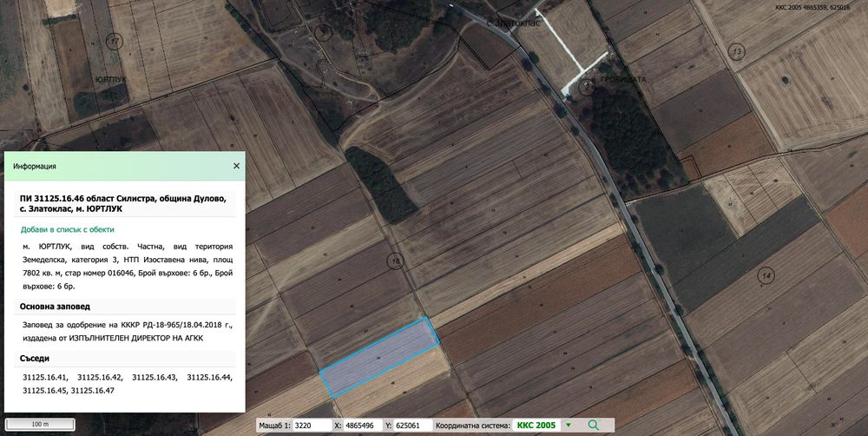Click 'Добави в списък с обекти' link

(x=68, y=229)
